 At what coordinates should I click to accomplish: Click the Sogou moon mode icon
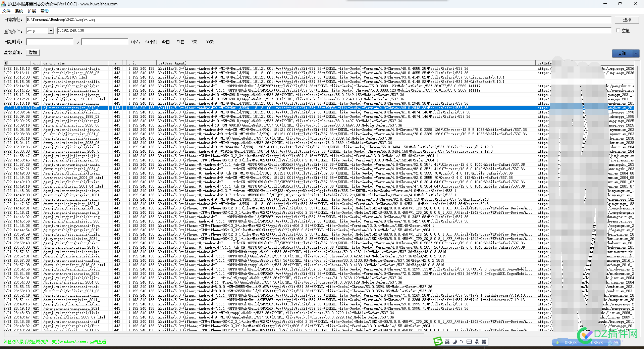455,342
